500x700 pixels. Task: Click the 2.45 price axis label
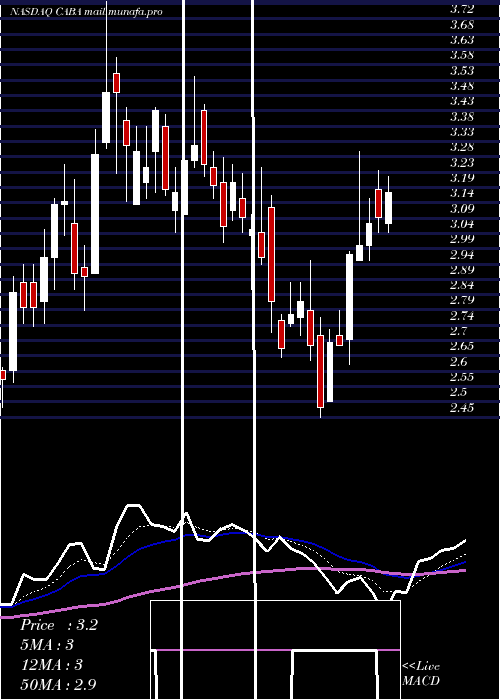(462, 408)
